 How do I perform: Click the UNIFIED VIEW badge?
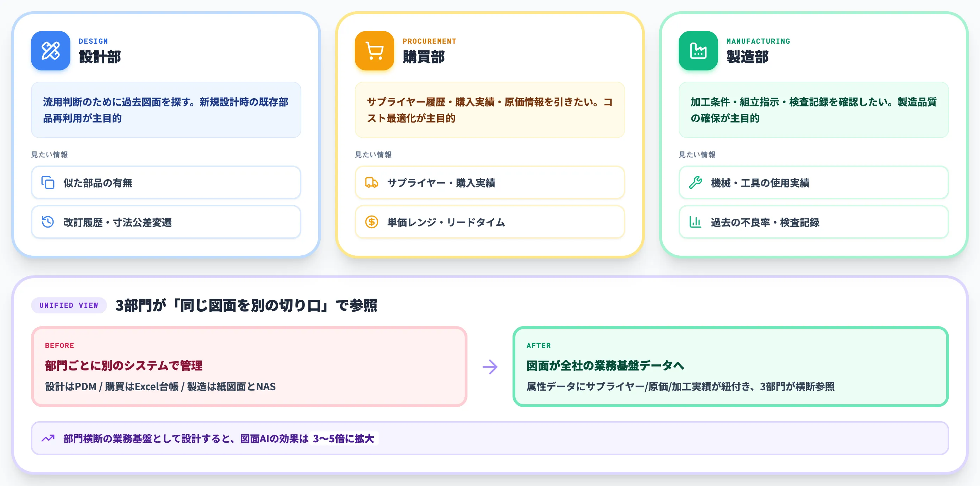(x=69, y=305)
